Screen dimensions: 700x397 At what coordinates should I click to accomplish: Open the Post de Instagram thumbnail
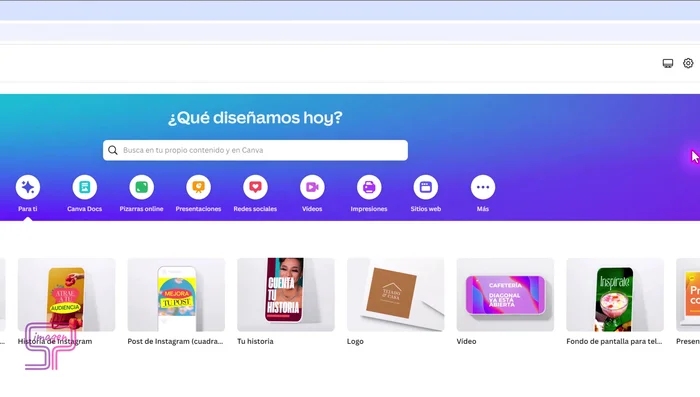point(176,294)
